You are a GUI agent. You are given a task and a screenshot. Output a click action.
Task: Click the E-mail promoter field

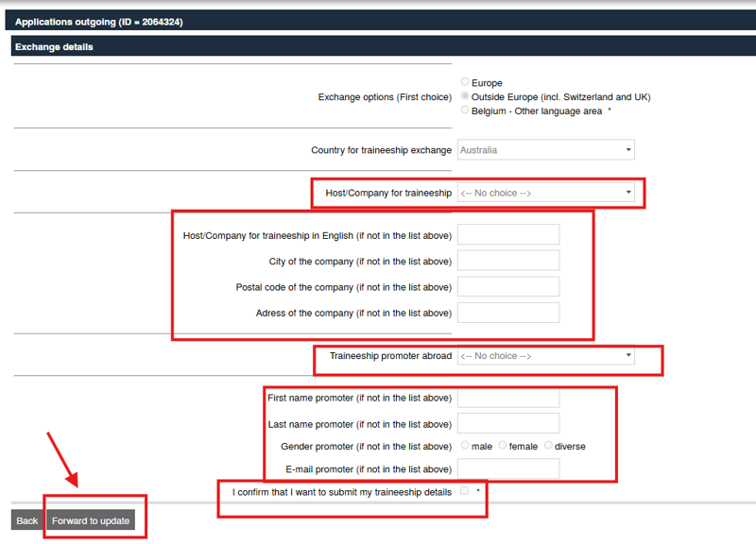pyautogui.click(x=508, y=469)
